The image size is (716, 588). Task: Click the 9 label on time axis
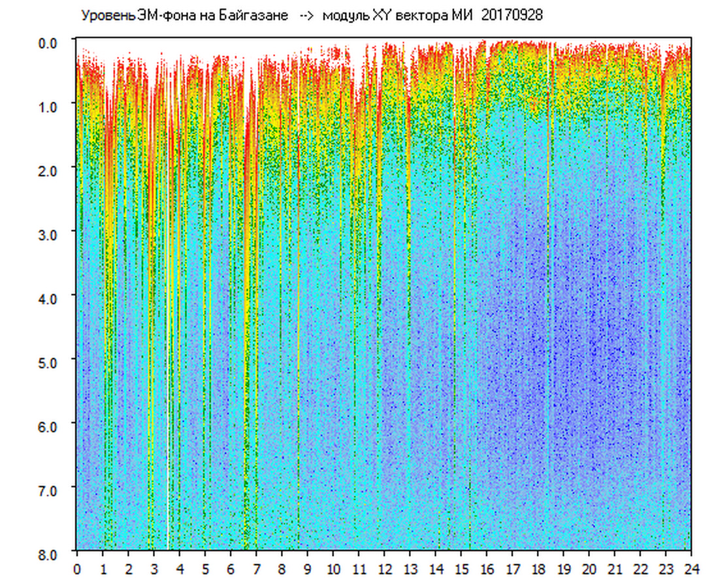coord(308,568)
